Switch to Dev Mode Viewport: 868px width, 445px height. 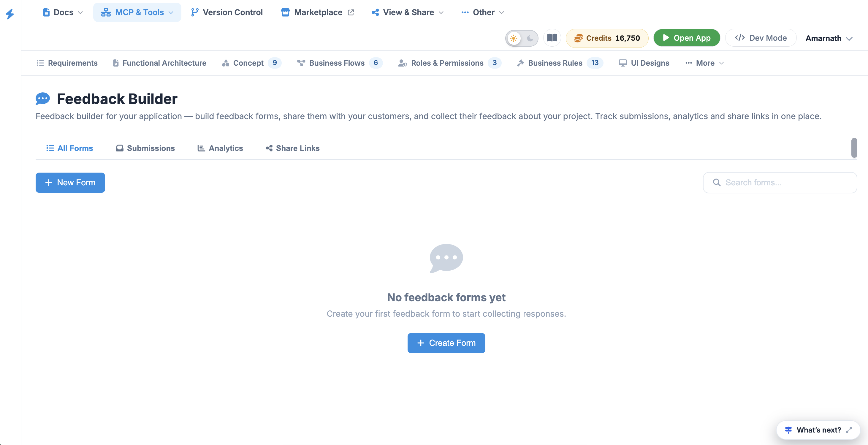[761, 38]
